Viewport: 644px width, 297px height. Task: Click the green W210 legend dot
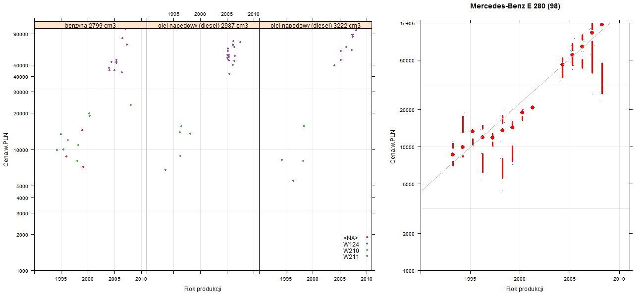(x=367, y=250)
